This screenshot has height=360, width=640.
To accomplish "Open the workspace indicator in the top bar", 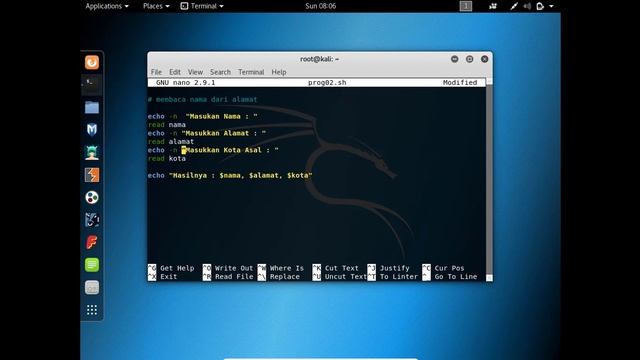I will (466, 6).
